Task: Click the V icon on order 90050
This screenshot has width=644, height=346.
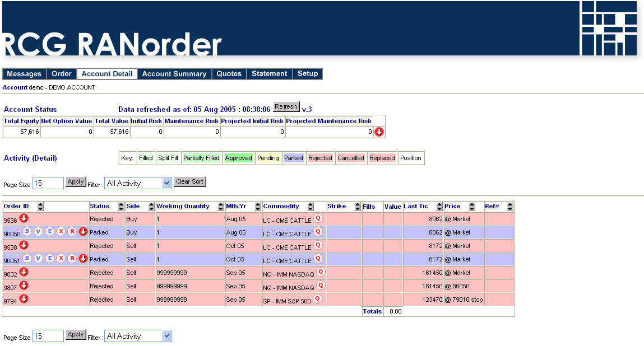Action: [38, 232]
